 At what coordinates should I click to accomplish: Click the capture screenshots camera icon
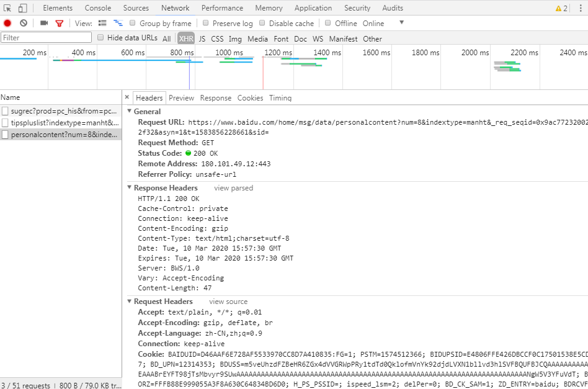44,23
